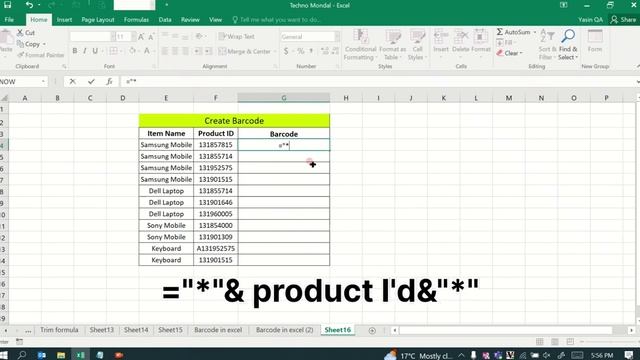Confirm entry with the check mark
Screen dimensions: 640x360
(x=91, y=82)
